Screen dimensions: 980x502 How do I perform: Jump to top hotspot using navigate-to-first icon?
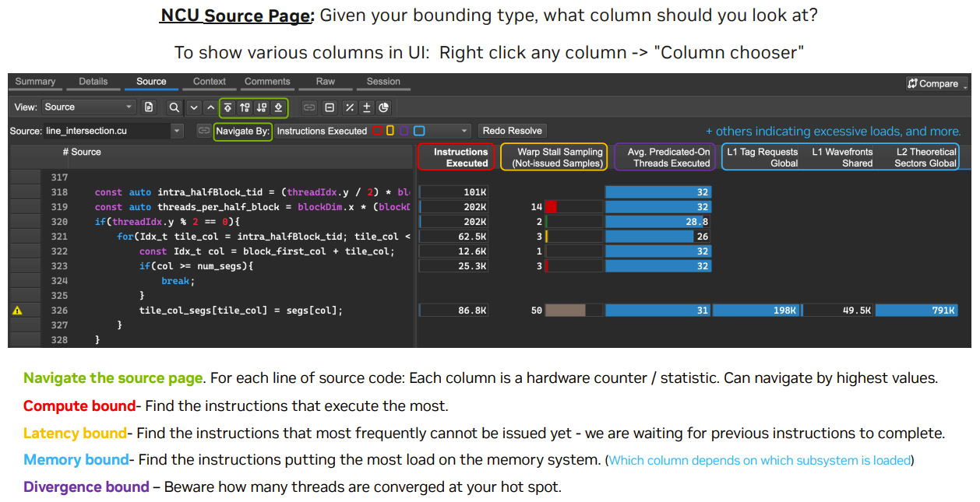(227, 107)
